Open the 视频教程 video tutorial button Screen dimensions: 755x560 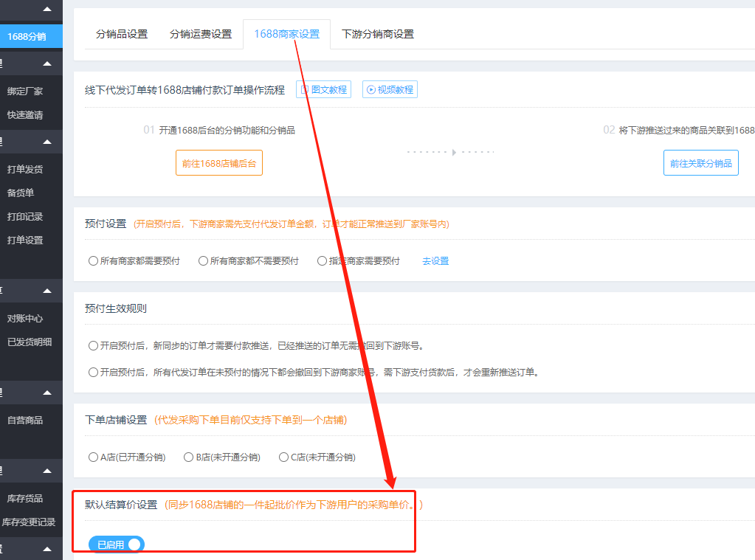click(390, 89)
